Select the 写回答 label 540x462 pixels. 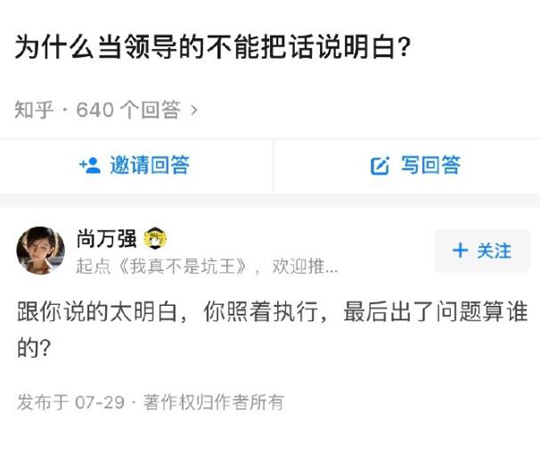[431, 165]
